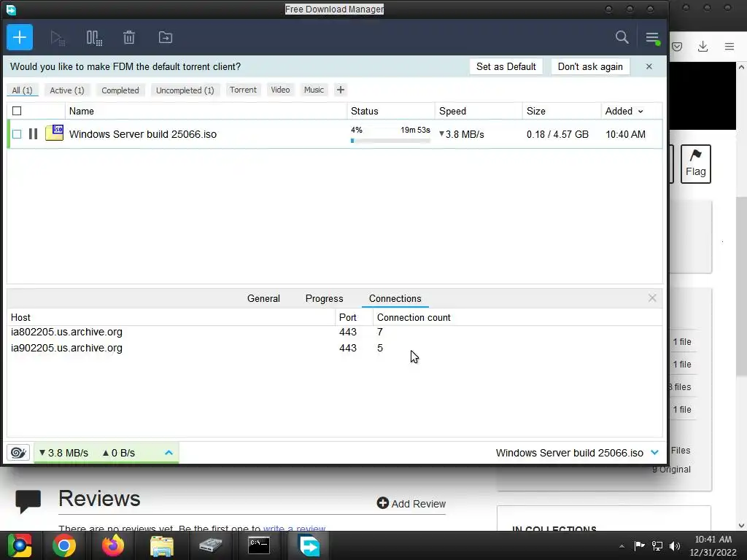The width and height of the screenshot is (747, 560).
Task: Select the Torrent filter tab
Action: [x=243, y=90]
